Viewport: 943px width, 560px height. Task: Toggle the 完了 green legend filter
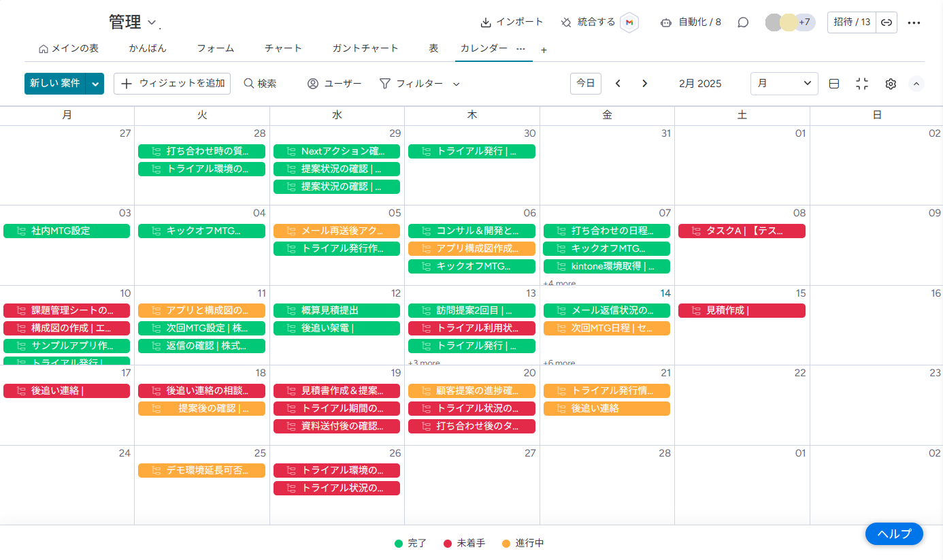[411, 543]
